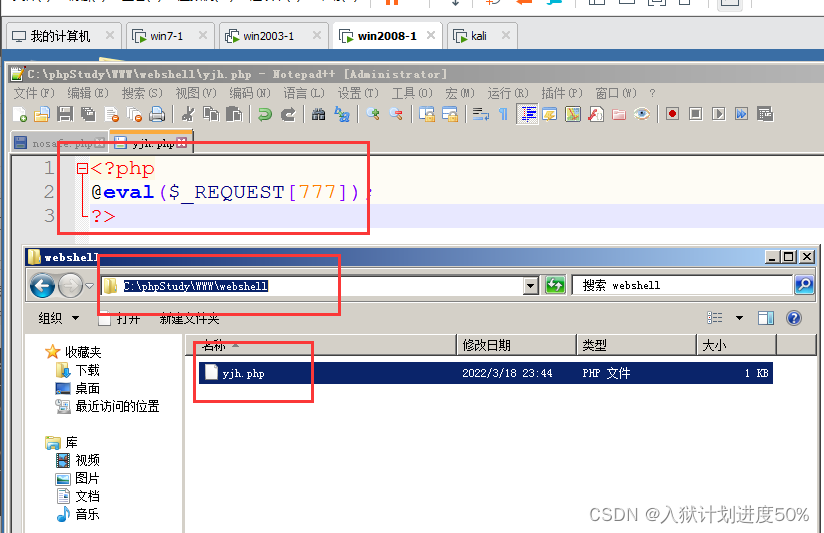Open the 编码(N) menu

[250, 93]
